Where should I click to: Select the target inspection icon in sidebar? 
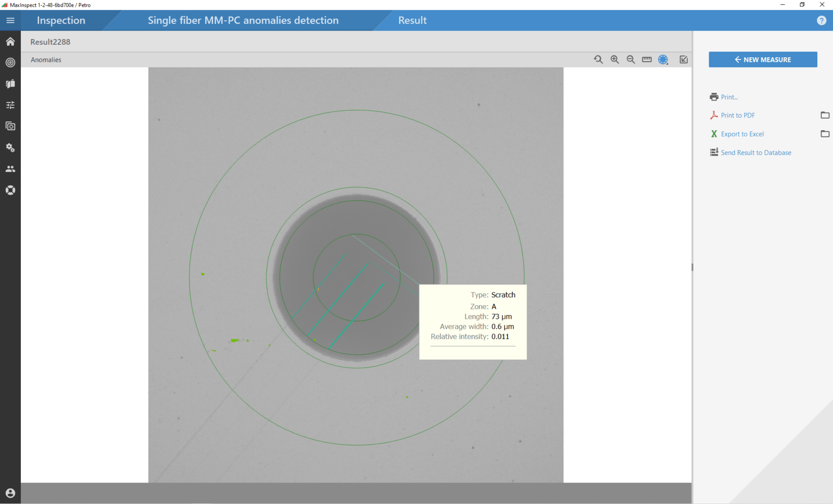(x=10, y=62)
